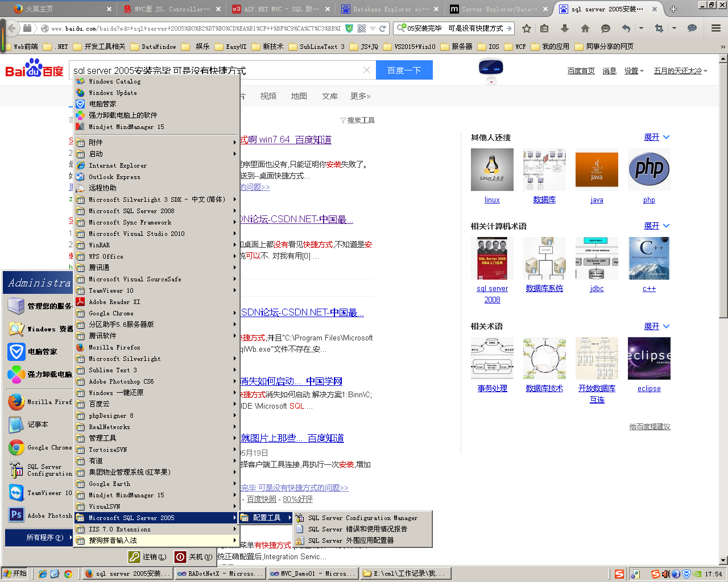Expand the 其他人还搜 section with 展开
Viewport: 728px width, 582px height.
click(x=657, y=137)
